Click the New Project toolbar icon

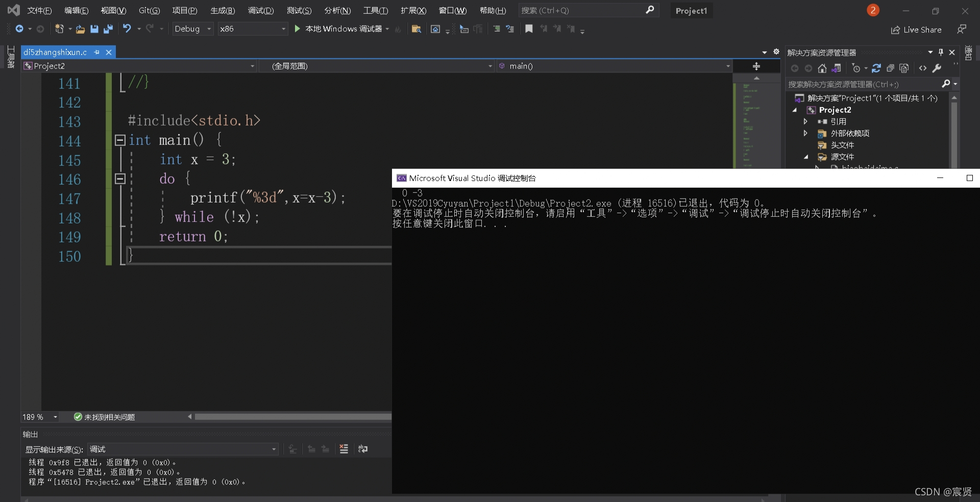click(x=59, y=29)
